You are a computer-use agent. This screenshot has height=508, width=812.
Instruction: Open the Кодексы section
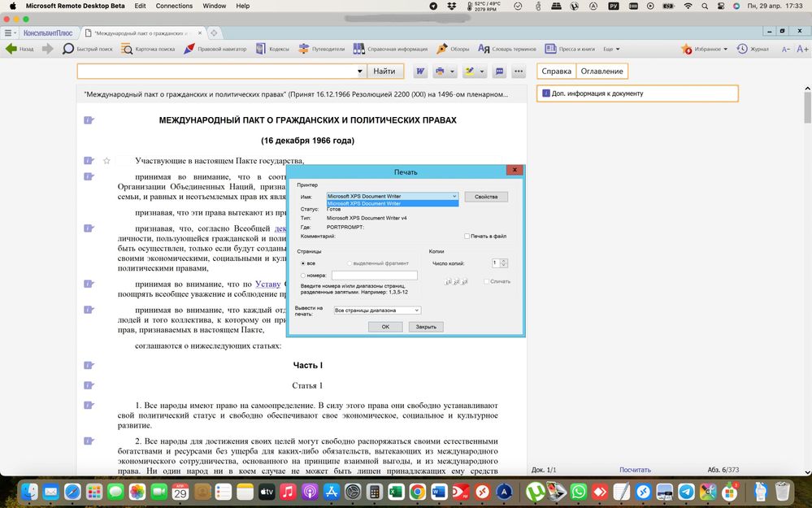[x=272, y=49]
